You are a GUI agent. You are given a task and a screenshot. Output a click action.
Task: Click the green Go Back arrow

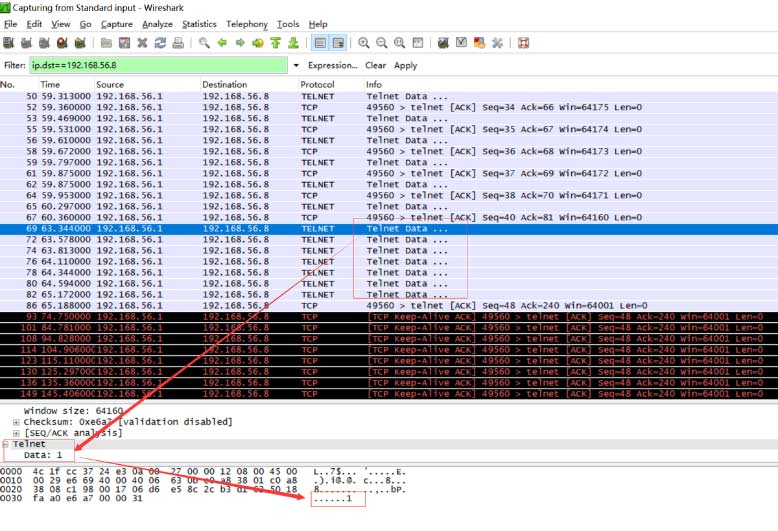[x=222, y=43]
